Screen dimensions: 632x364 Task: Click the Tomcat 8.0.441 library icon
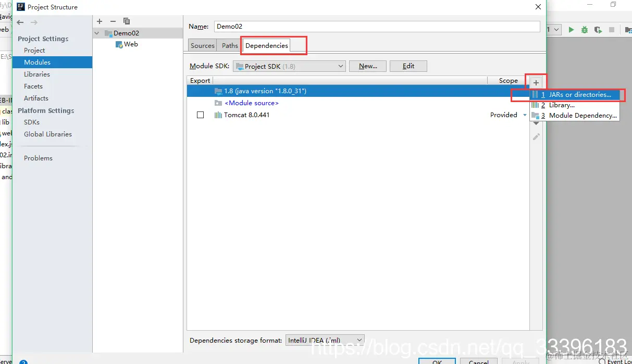click(218, 115)
